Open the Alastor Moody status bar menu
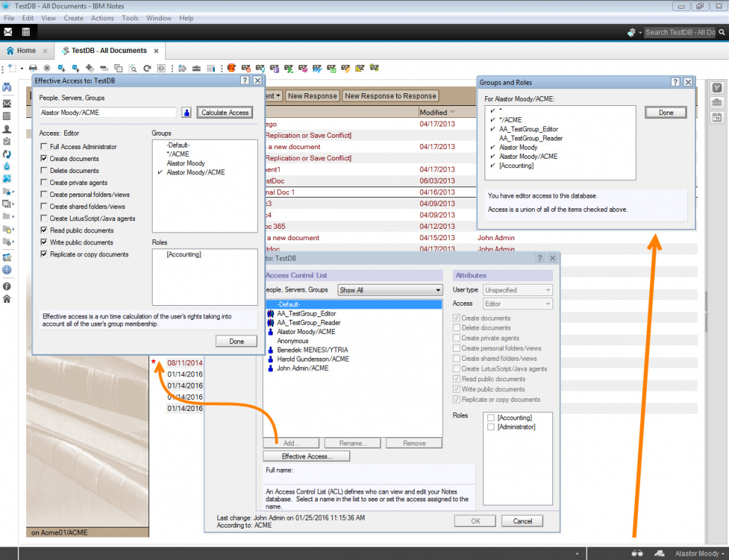The width and height of the screenshot is (729, 560). (x=699, y=554)
